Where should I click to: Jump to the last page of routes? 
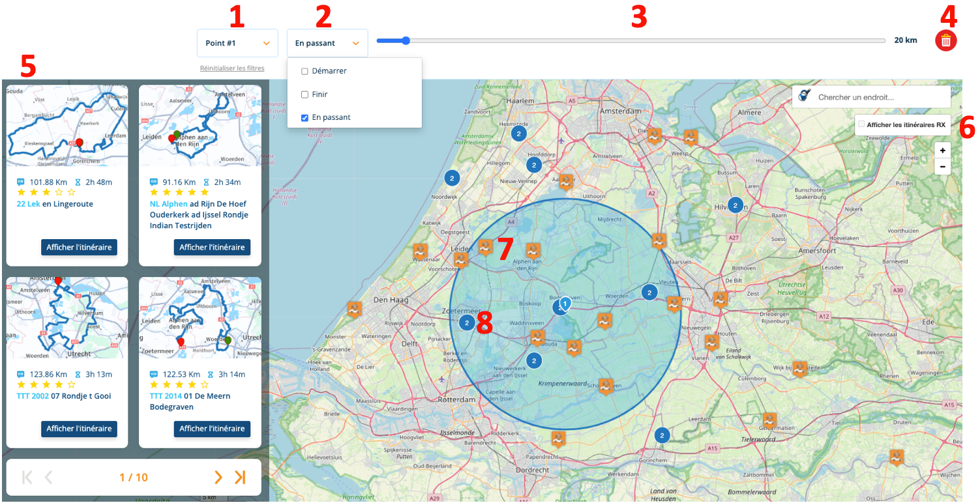[x=240, y=477]
